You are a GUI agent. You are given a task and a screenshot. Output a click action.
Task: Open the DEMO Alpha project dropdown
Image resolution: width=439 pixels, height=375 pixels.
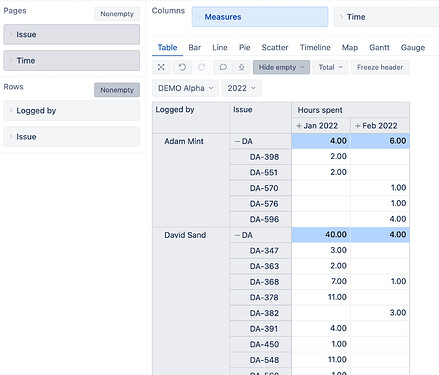[x=186, y=88]
